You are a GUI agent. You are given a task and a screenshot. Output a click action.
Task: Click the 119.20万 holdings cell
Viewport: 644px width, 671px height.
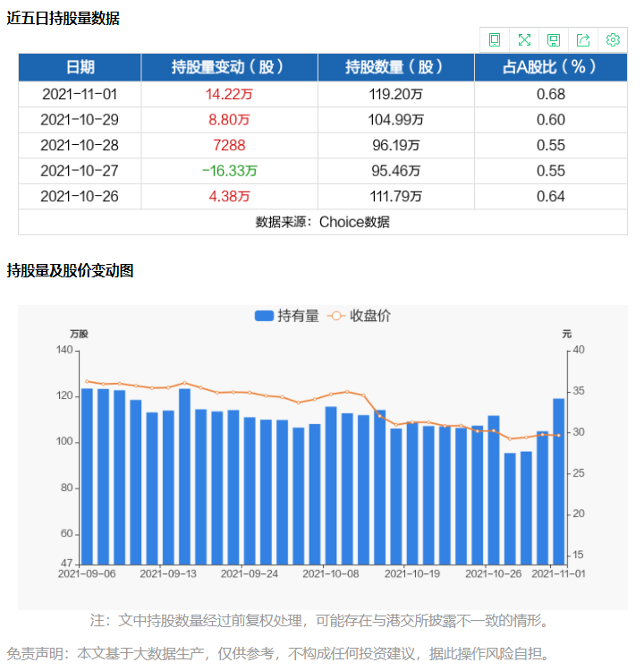click(x=396, y=94)
